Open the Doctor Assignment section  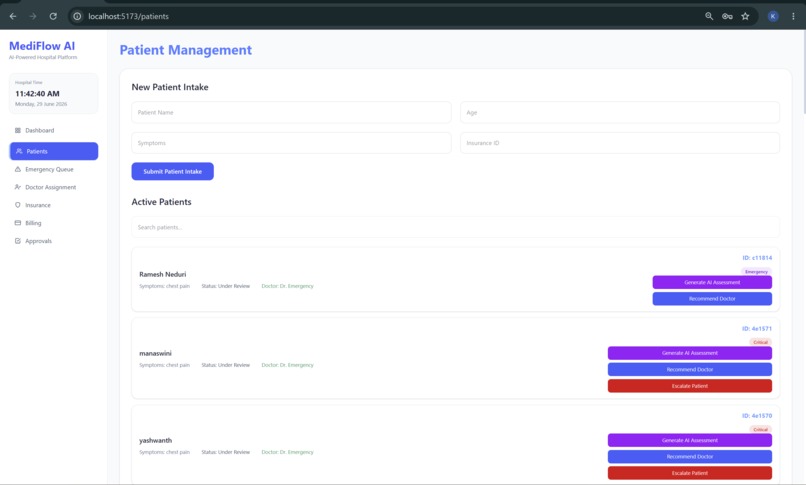coord(53,187)
